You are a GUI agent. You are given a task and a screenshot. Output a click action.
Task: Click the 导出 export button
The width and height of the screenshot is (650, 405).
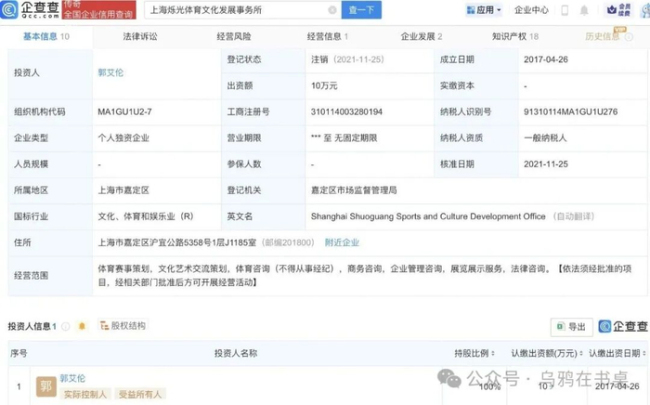coord(571,326)
